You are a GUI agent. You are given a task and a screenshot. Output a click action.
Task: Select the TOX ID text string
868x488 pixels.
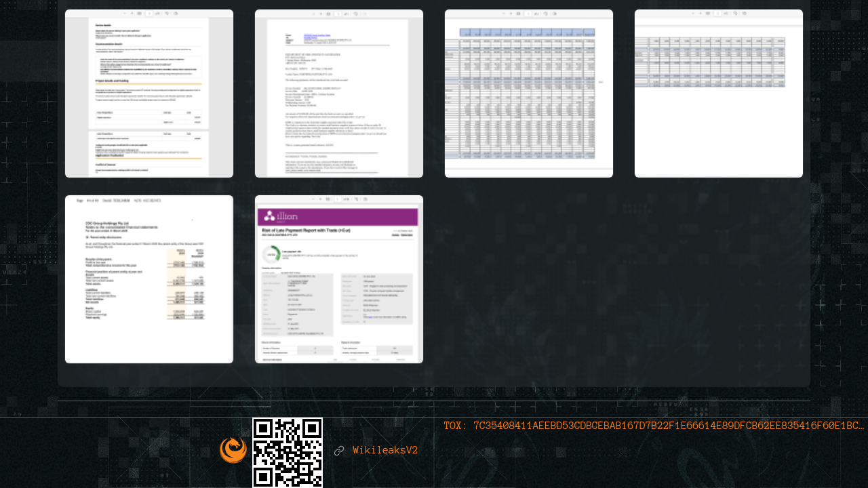click(x=654, y=426)
